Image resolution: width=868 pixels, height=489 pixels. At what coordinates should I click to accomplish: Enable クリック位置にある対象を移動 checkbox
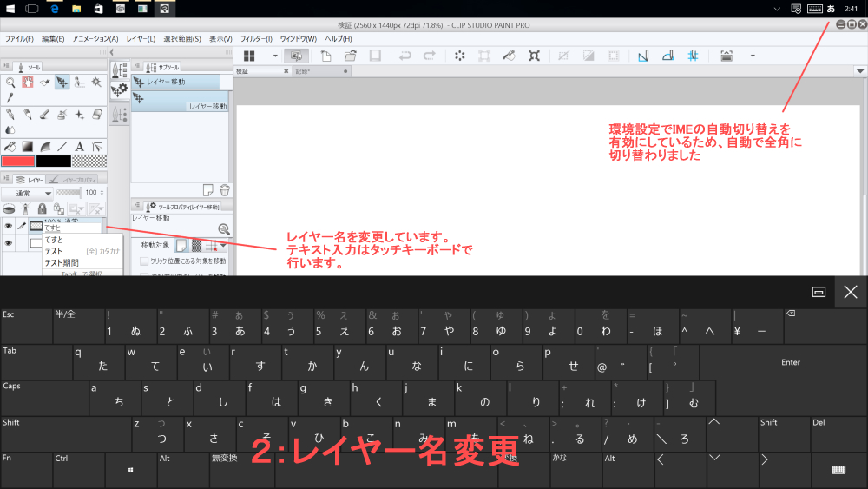pyautogui.click(x=144, y=261)
